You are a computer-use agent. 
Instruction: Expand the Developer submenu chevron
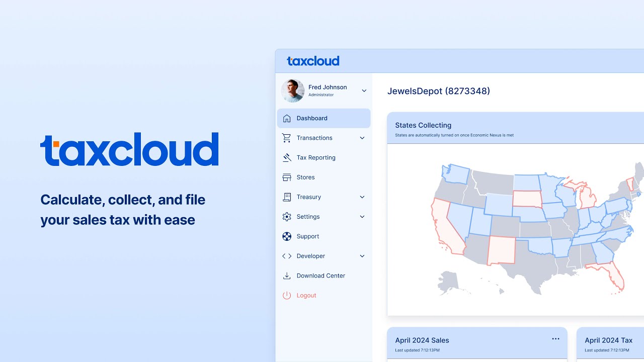pos(362,256)
